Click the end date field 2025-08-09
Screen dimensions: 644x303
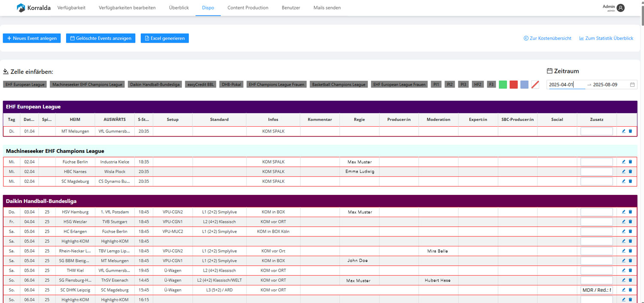pyautogui.click(x=610, y=85)
